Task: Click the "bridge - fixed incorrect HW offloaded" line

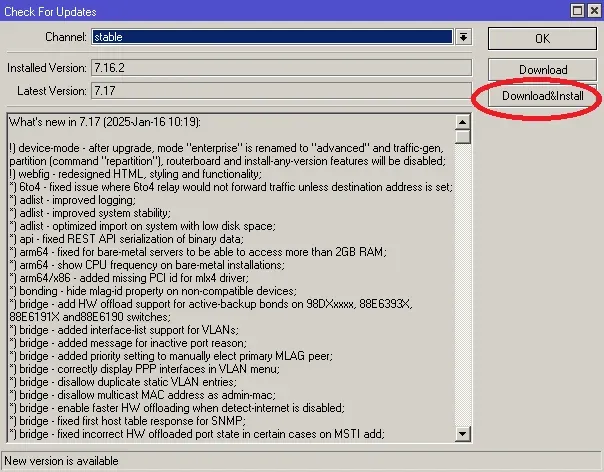Action: point(197,434)
